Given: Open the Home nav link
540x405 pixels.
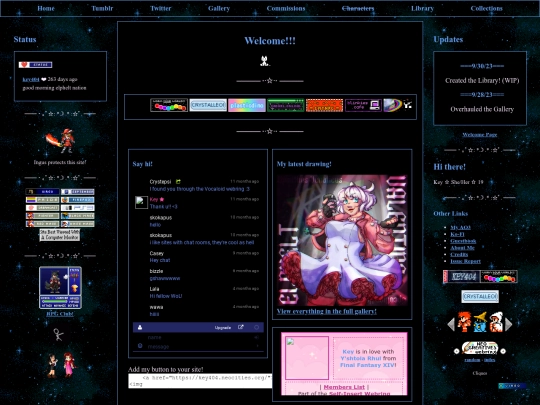Looking at the screenshot, I should pyautogui.click(x=46, y=8).
